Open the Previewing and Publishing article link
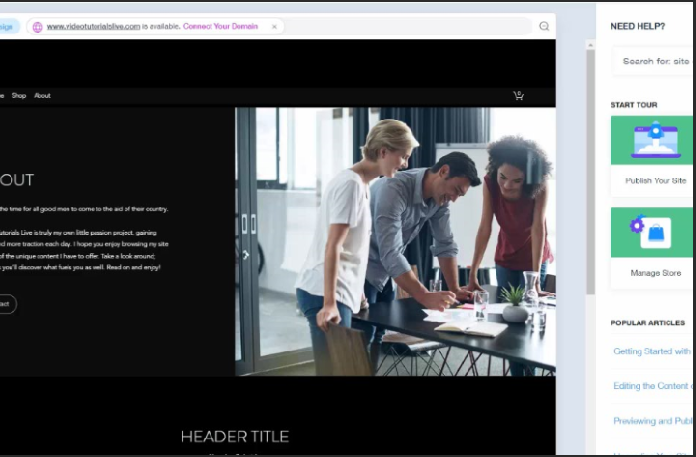Screen dimensions: 696x457 (652, 421)
